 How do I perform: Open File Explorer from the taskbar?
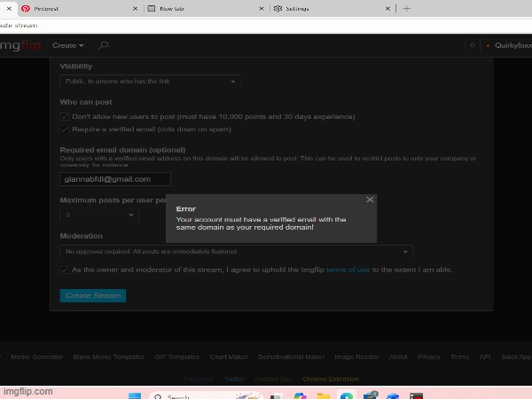(x=323, y=396)
